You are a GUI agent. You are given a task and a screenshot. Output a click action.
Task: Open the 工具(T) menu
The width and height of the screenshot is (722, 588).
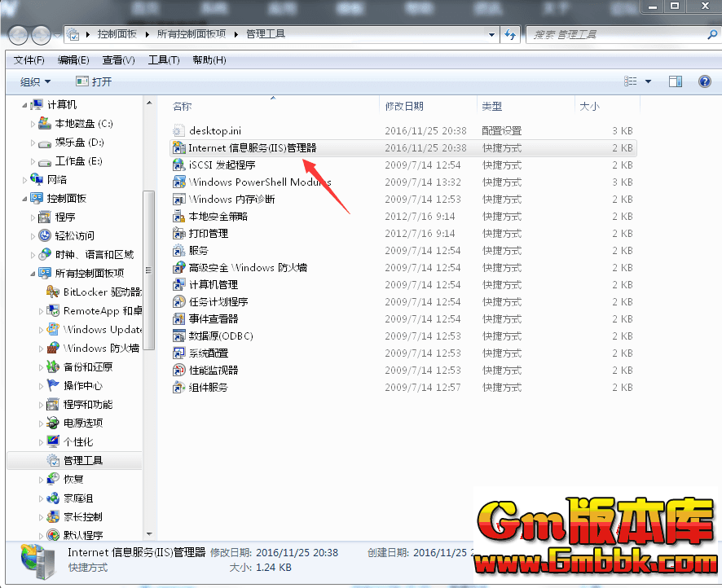coord(163,60)
